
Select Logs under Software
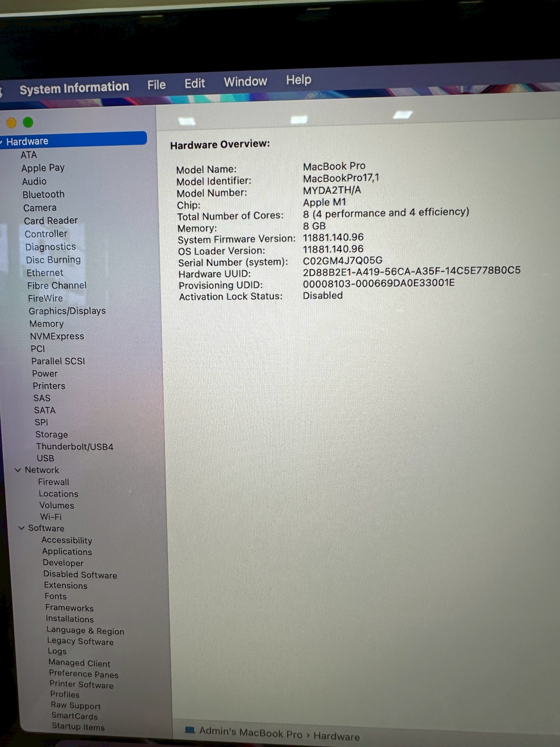tap(57, 651)
